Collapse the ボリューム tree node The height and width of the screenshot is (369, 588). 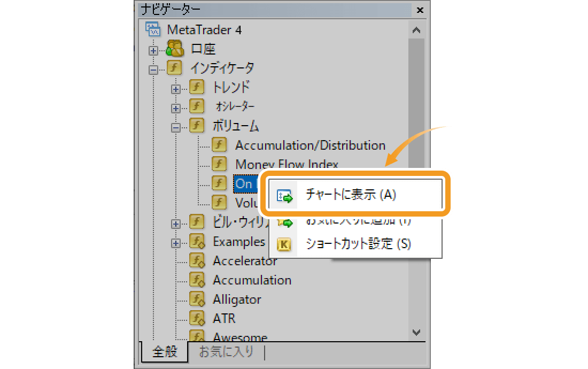pos(175,127)
